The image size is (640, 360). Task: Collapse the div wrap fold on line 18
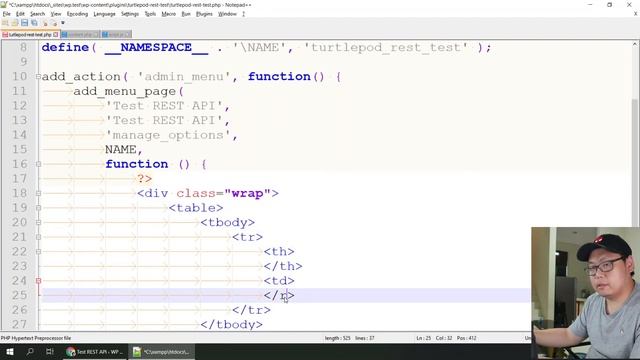[x=38, y=193]
